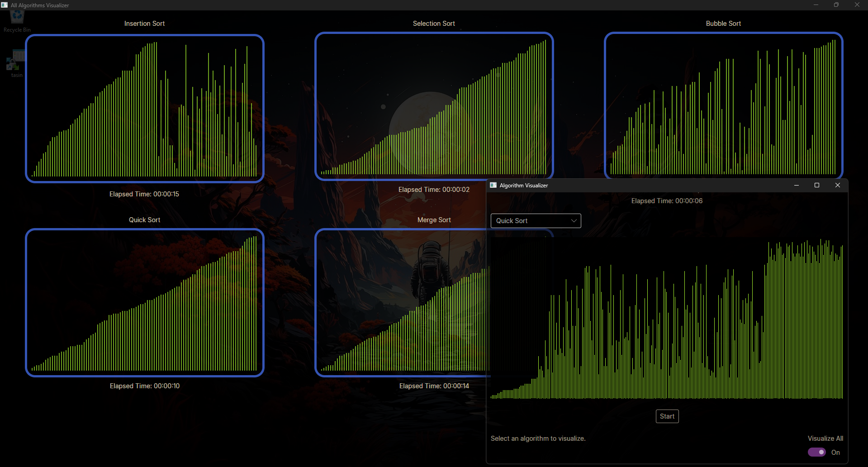Minimize the All Algorithms Visualizer window
Viewport: 868px width, 467px height.
pyautogui.click(x=816, y=5)
